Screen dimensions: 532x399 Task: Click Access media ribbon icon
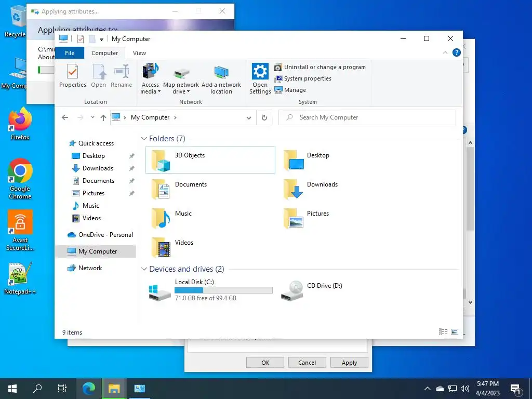click(150, 78)
